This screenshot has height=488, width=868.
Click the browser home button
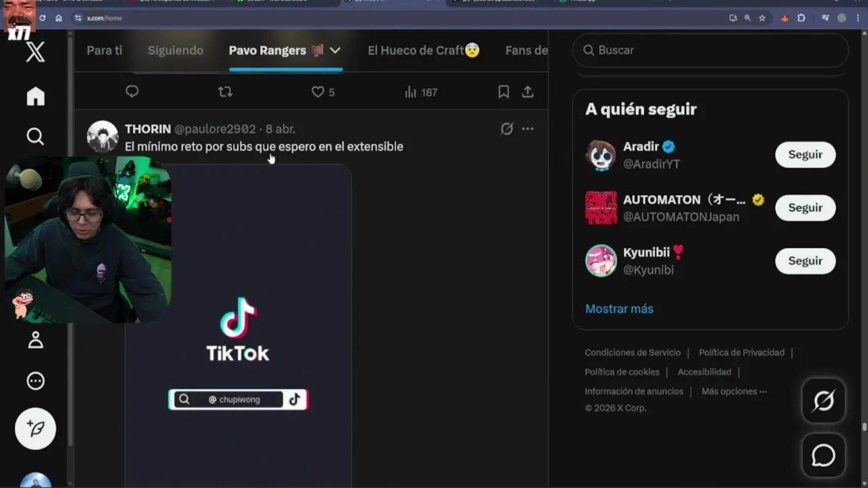(x=59, y=18)
